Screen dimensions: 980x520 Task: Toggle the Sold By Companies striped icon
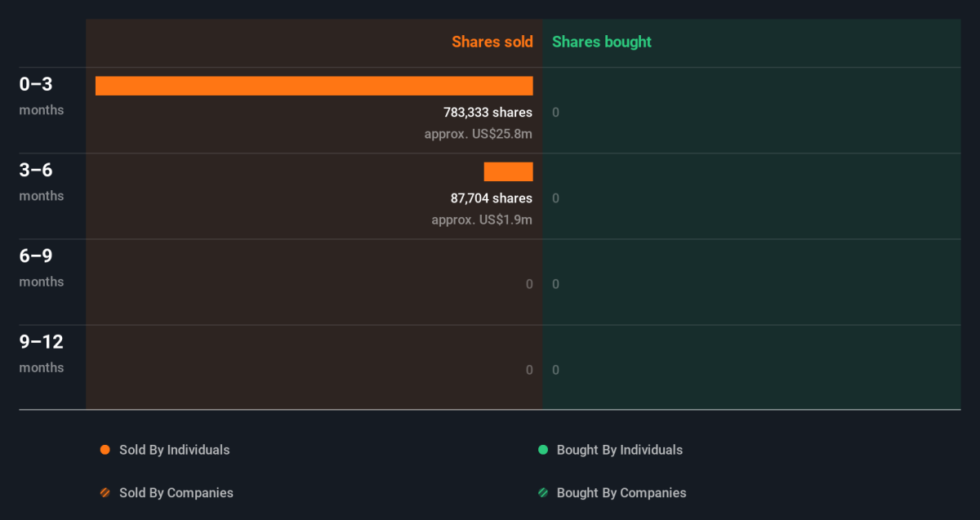tap(105, 493)
